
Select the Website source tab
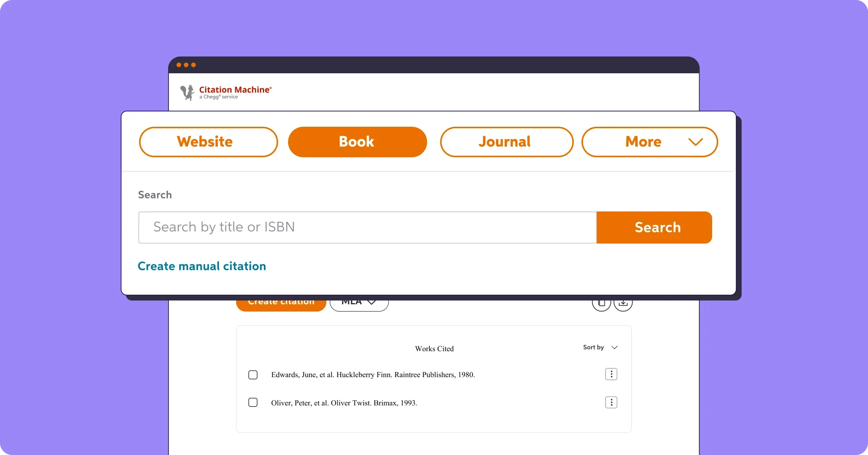[x=208, y=142]
